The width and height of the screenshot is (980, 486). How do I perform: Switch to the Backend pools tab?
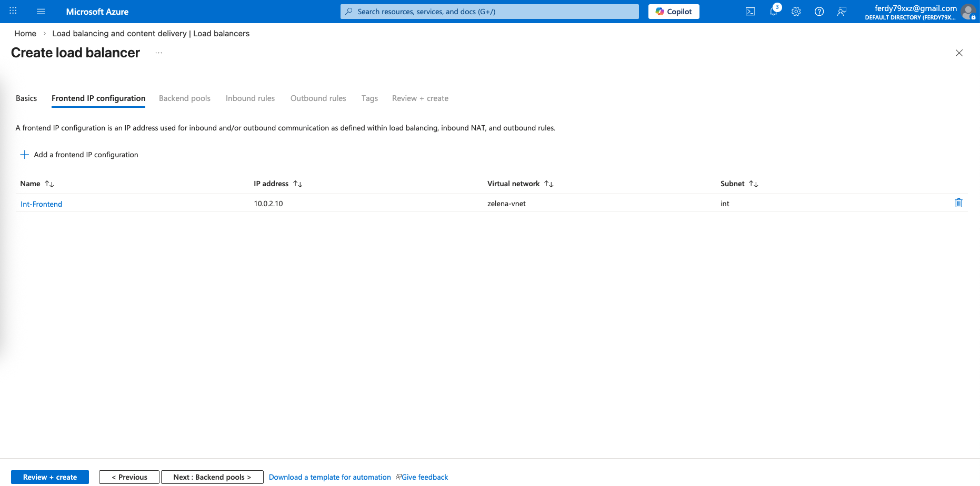point(184,98)
